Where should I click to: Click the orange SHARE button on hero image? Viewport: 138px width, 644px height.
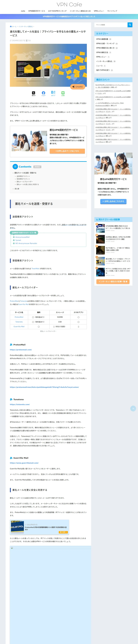tap(78, 87)
